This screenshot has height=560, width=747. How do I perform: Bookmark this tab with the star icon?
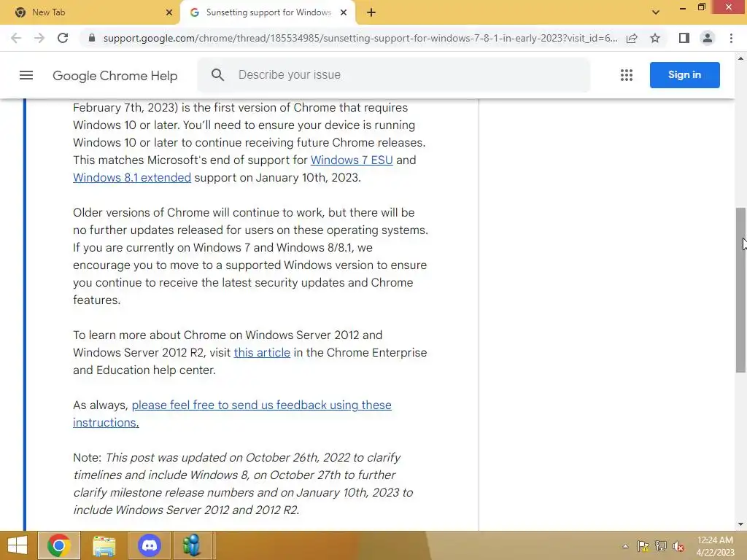(655, 38)
